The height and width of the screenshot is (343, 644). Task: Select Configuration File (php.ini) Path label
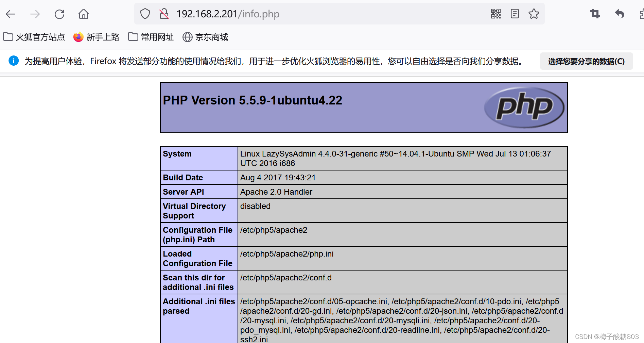point(197,235)
